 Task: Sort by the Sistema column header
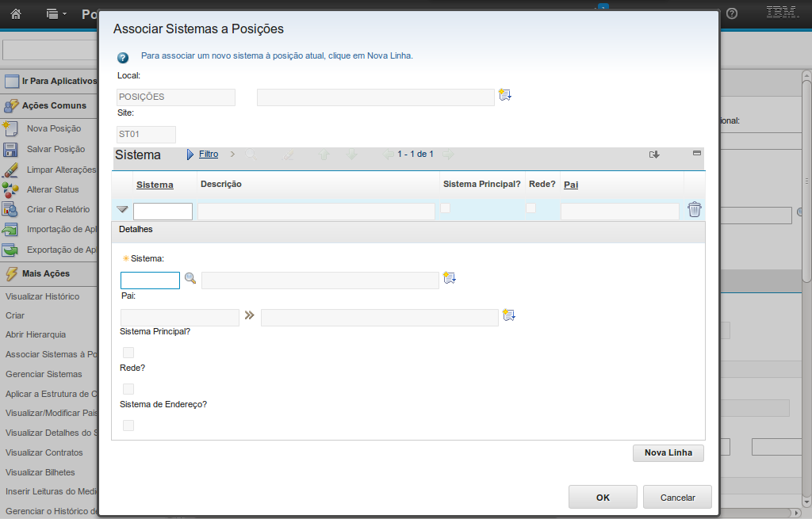(x=155, y=185)
